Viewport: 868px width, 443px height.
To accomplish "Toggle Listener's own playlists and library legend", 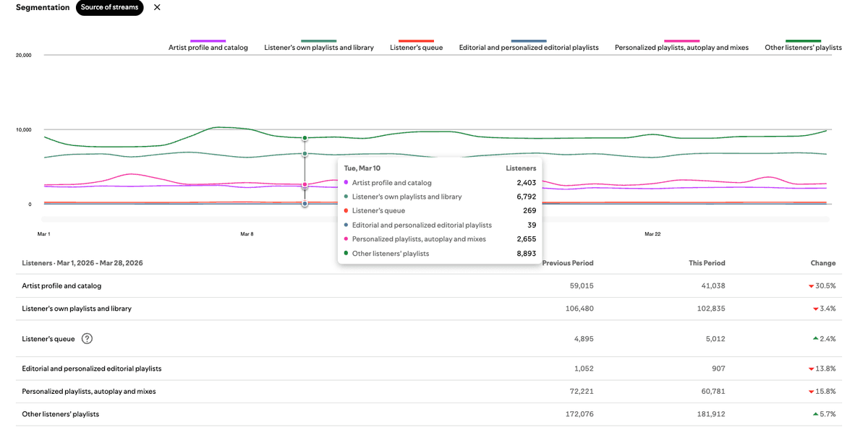I will coord(319,45).
